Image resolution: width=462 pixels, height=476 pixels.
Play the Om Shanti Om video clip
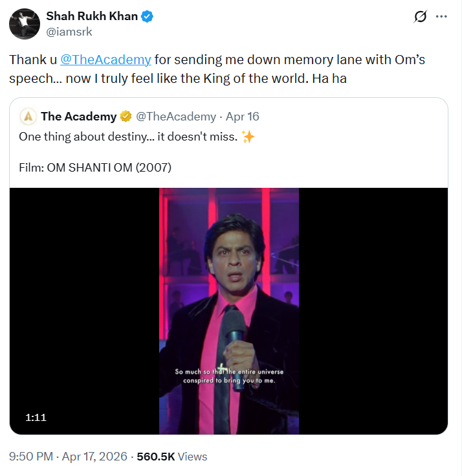coord(229,291)
